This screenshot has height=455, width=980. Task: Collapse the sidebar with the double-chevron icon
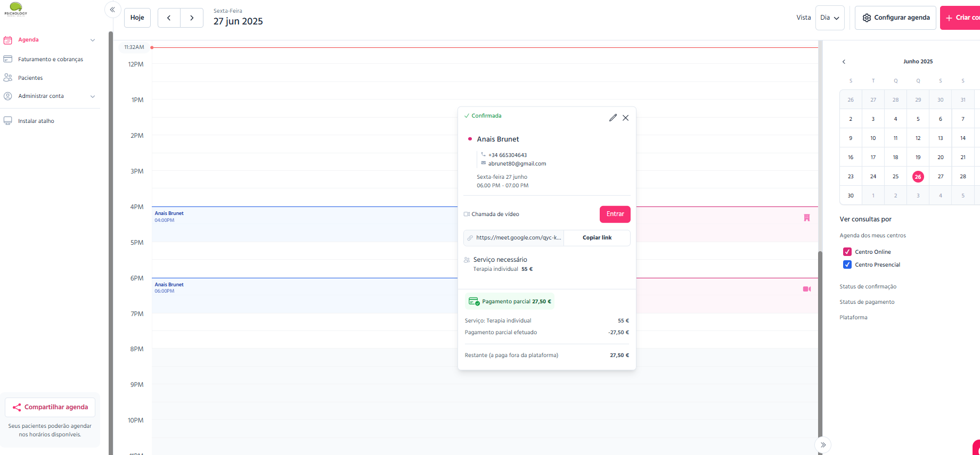pyautogui.click(x=112, y=10)
